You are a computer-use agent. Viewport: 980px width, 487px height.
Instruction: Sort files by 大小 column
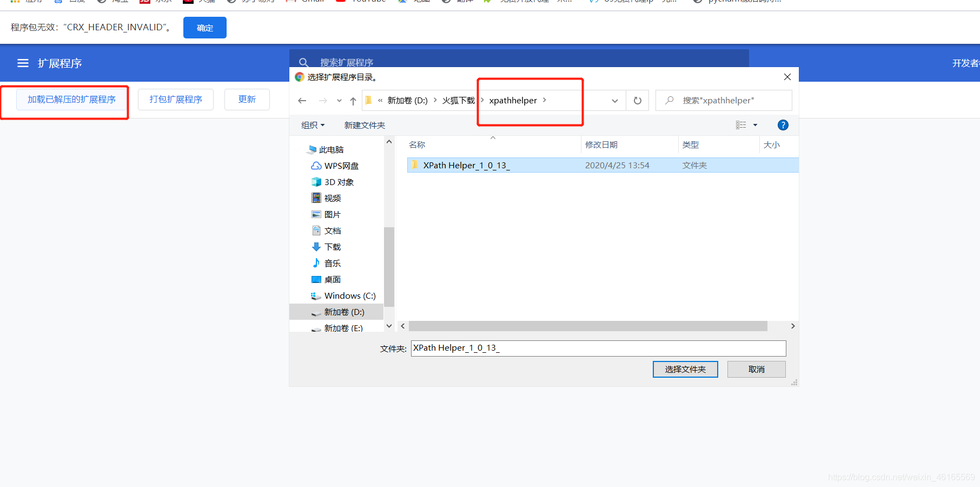point(772,144)
